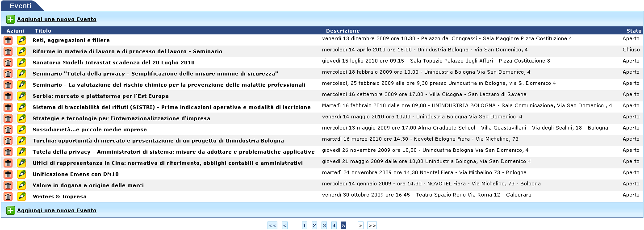
Task: Delete the 'Sanatoria Modelli Intrastat' event
Action: coord(8,63)
